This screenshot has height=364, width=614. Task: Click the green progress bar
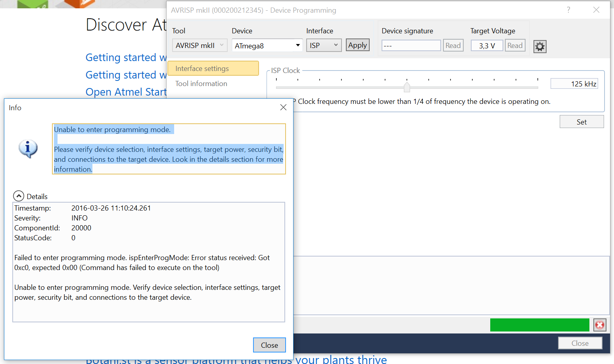[540, 325]
